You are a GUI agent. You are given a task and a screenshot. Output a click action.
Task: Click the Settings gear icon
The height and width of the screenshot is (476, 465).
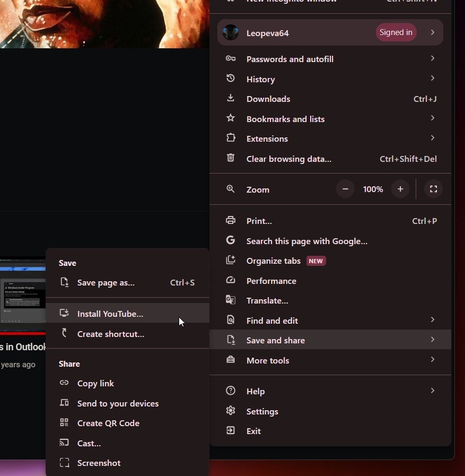point(231,410)
